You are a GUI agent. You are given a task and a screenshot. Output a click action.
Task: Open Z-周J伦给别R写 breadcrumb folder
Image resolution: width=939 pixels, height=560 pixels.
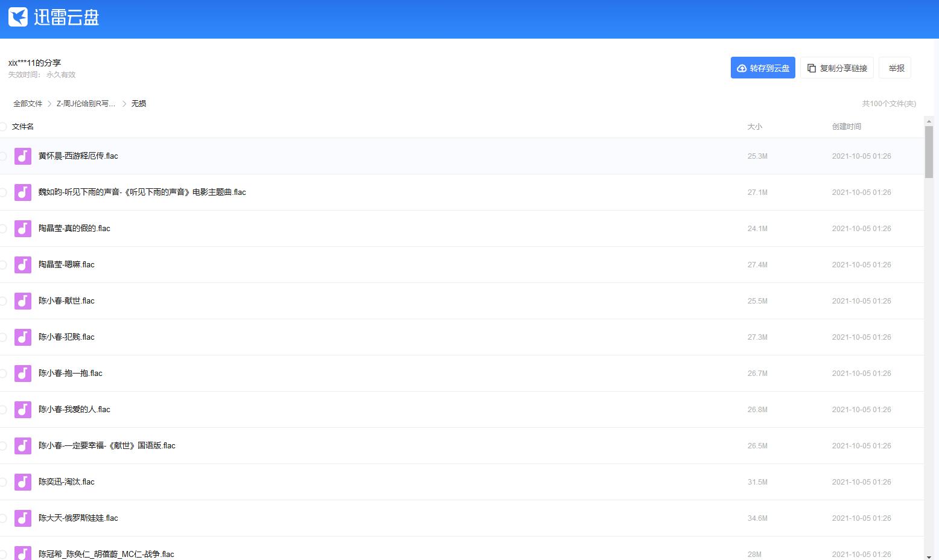tap(86, 104)
